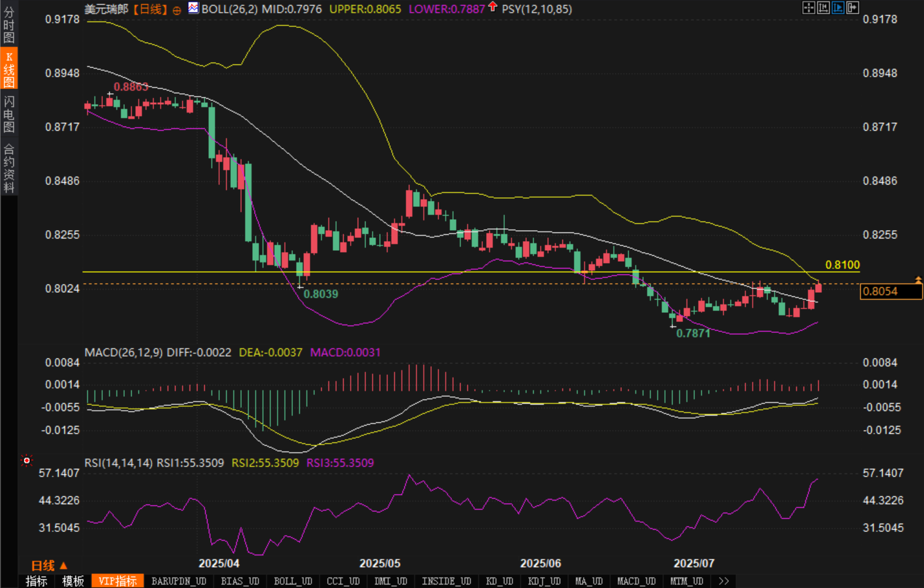Select the CCI_UD indicator
Image resolution: width=924 pixels, height=588 pixels.
click(344, 581)
